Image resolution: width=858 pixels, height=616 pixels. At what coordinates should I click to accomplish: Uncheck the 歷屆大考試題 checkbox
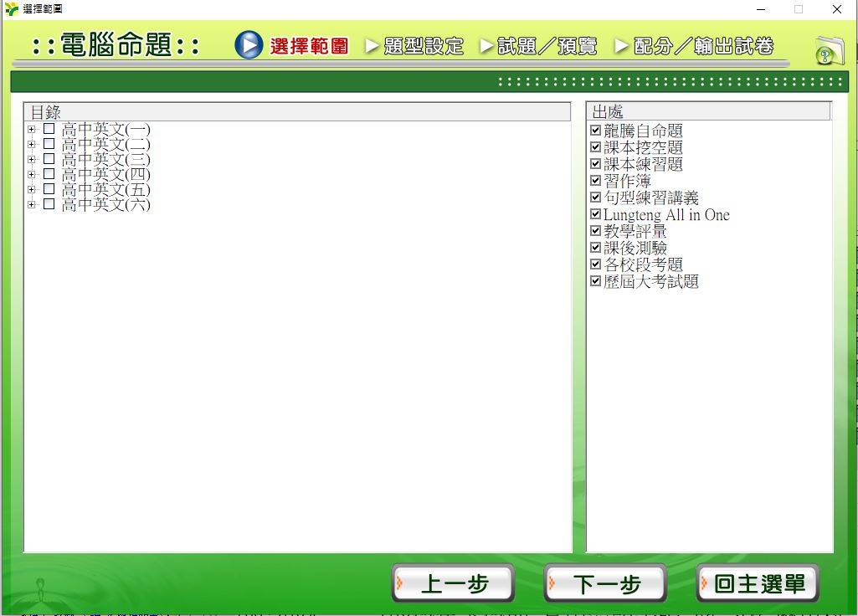tap(596, 280)
